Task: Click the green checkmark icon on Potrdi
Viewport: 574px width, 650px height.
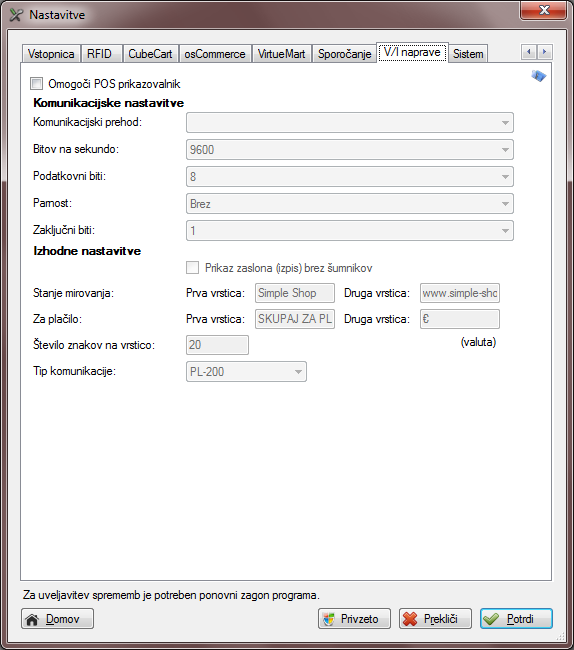Action: [x=491, y=619]
